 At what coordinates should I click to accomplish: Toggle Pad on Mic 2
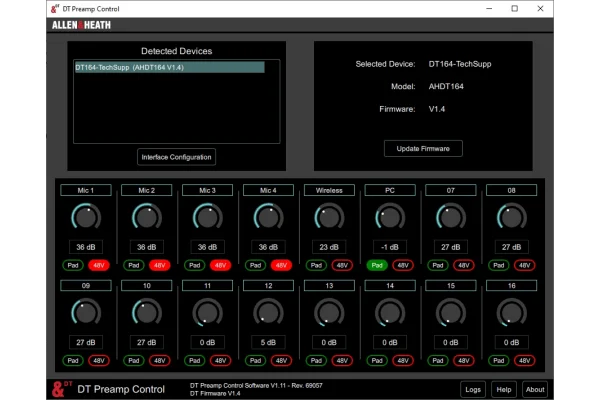click(134, 265)
